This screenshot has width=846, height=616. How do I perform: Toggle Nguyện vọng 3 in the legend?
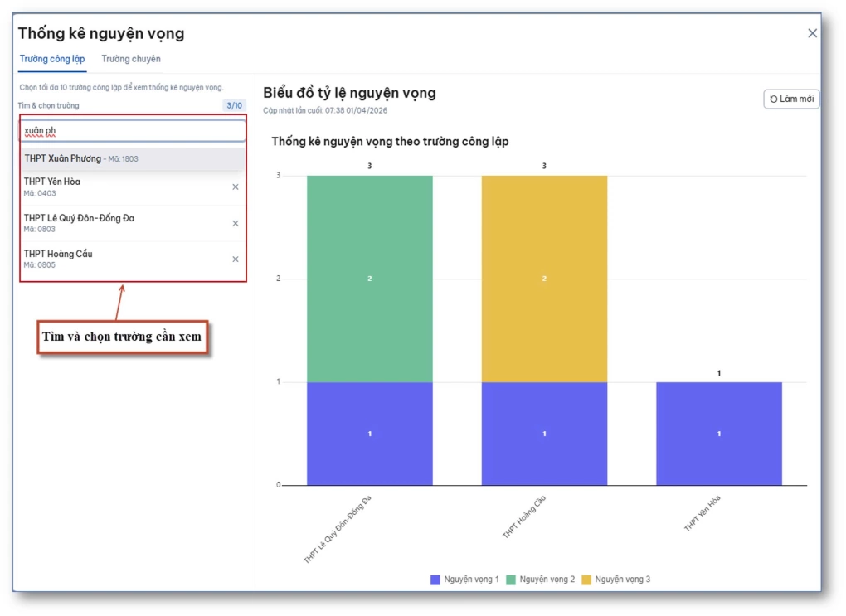pos(615,580)
